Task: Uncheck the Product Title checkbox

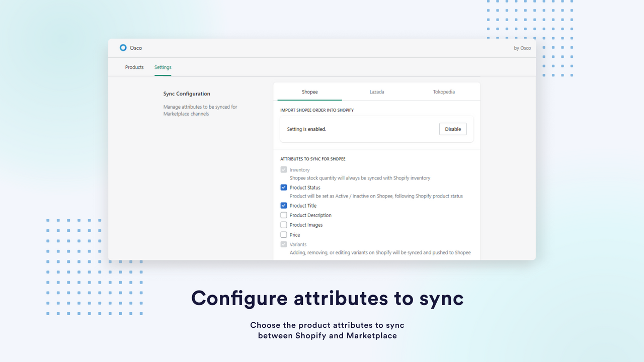Action: [x=284, y=206]
